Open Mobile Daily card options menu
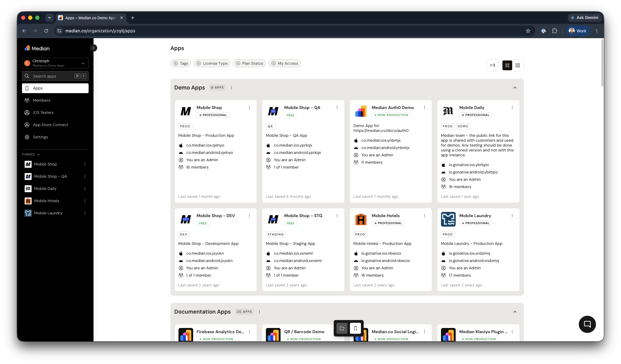The image size is (621, 364). point(512,107)
